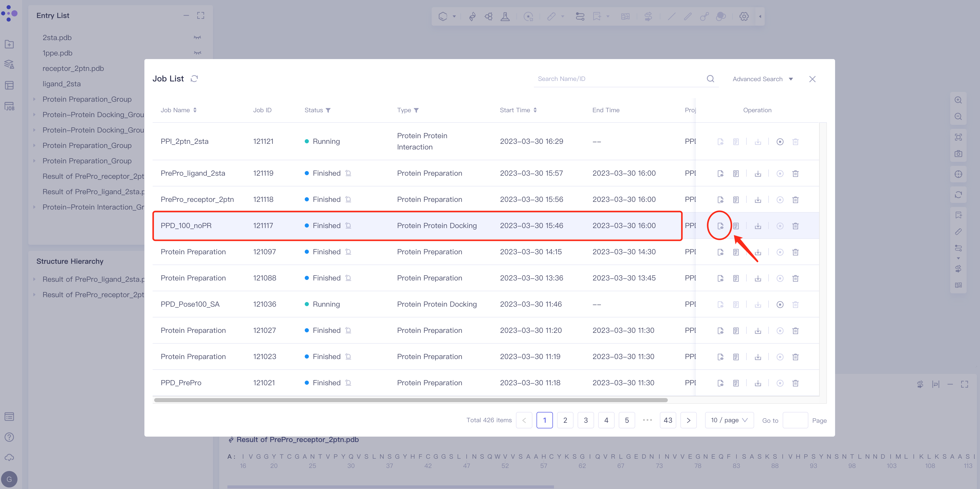Open settings gear in top toolbar

point(744,16)
